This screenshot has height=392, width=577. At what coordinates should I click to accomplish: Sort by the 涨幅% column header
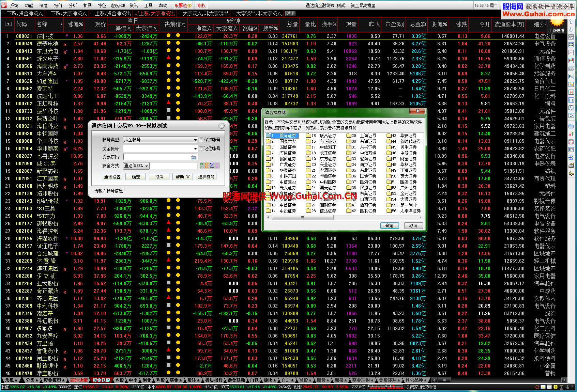pos(75,24)
